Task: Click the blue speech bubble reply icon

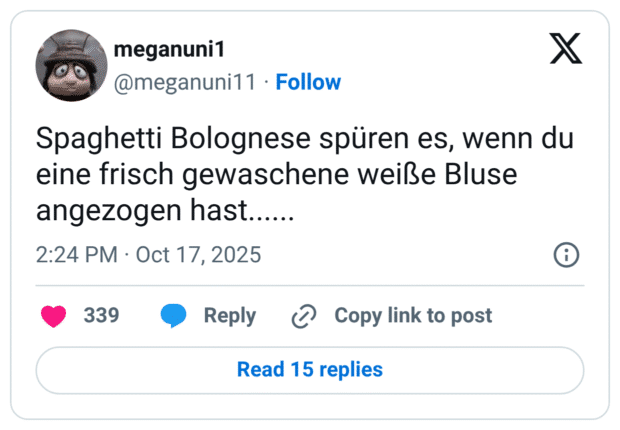Action: pos(174,316)
